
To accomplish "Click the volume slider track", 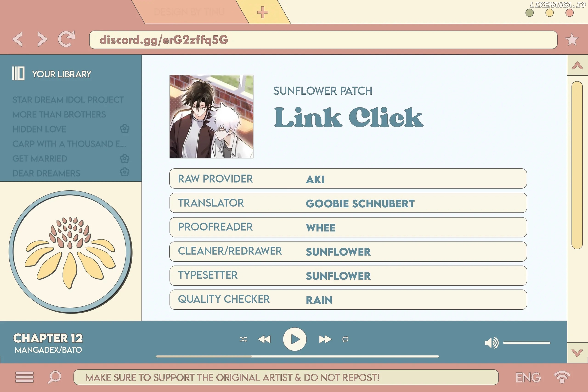I will coord(527,343).
